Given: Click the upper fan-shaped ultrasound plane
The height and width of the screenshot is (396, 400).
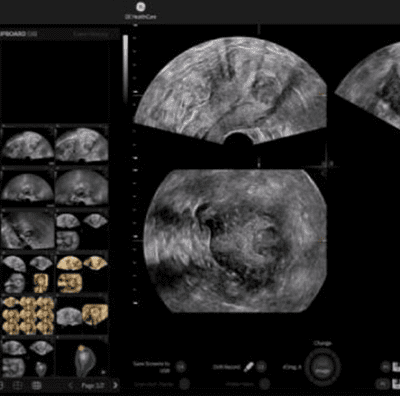Looking at the screenshot, I should pos(230,91).
